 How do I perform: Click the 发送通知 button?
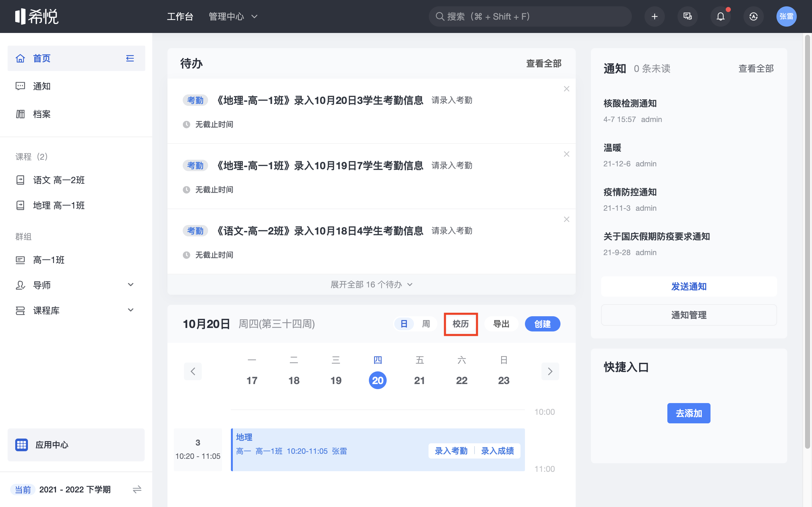(x=689, y=286)
